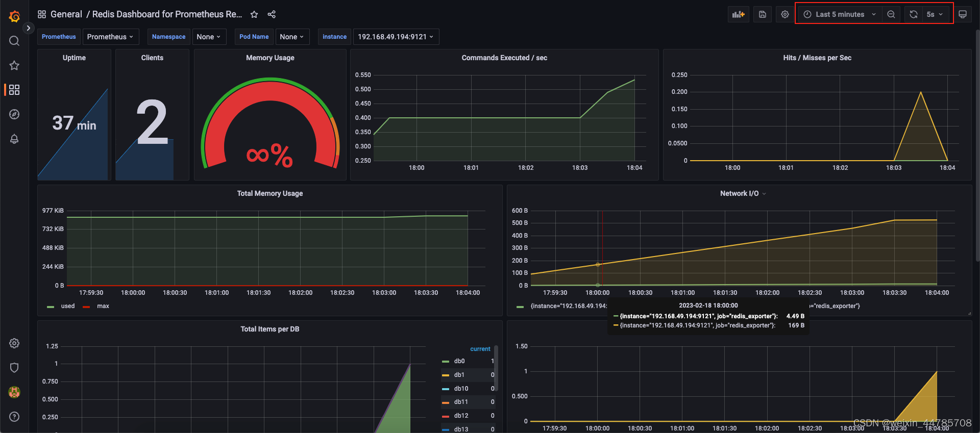Open the Pod Name None dropdown
The width and height of the screenshot is (980, 433).
point(292,37)
